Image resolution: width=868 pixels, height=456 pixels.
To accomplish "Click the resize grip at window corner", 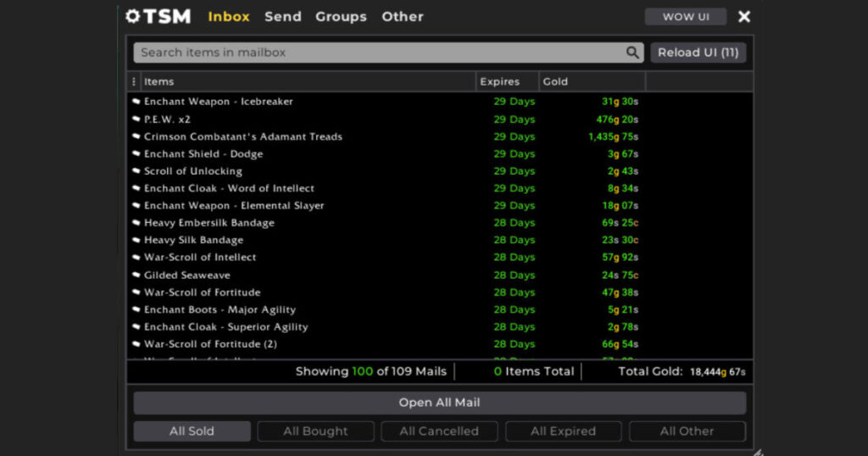I will [x=757, y=452].
